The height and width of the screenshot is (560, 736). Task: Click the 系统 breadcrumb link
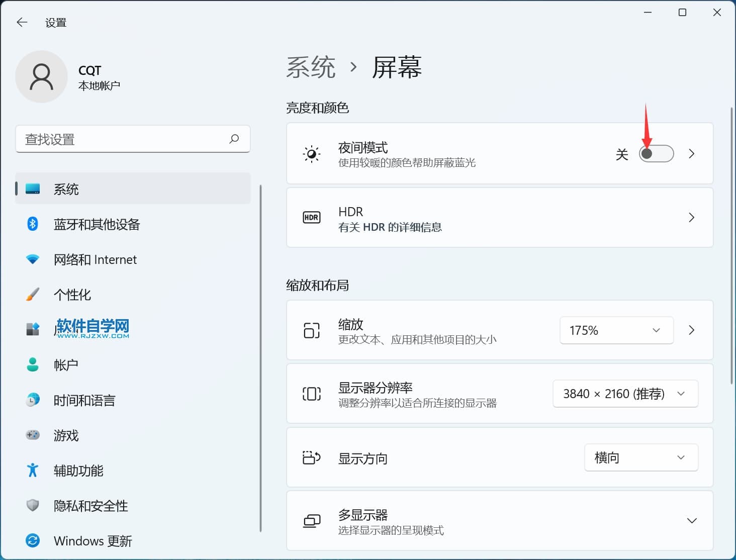click(x=311, y=67)
